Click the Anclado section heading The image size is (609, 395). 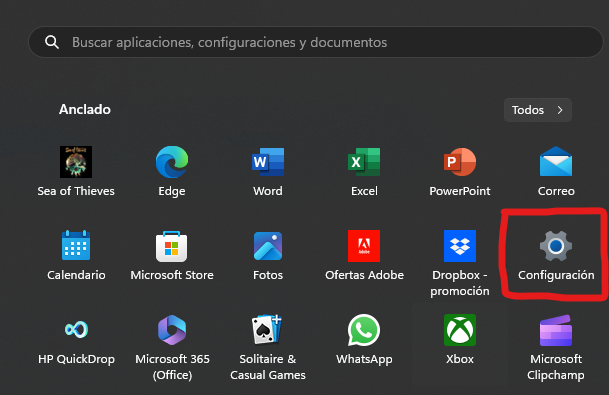85,110
